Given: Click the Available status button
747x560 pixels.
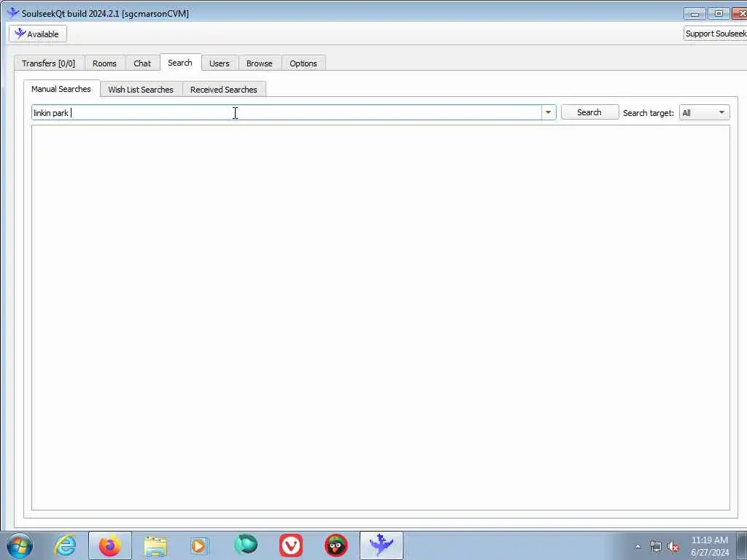Looking at the screenshot, I should point(38,34).
